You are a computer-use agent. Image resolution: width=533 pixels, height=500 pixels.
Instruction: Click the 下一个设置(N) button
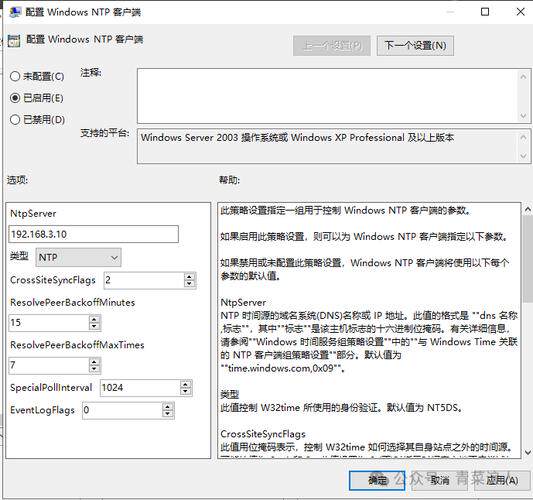click(415, 46)
